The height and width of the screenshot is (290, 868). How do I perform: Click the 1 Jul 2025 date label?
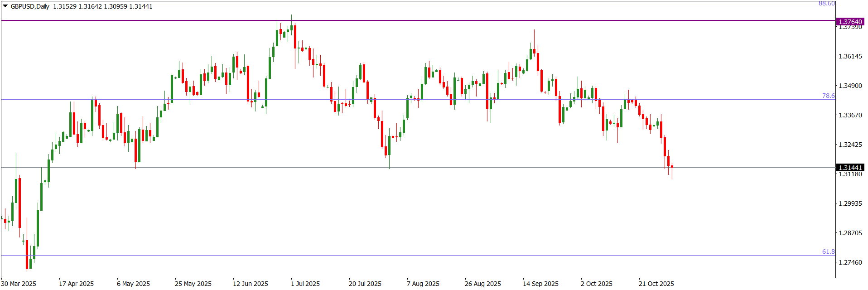pyautogui.click(x=305, y=284)
